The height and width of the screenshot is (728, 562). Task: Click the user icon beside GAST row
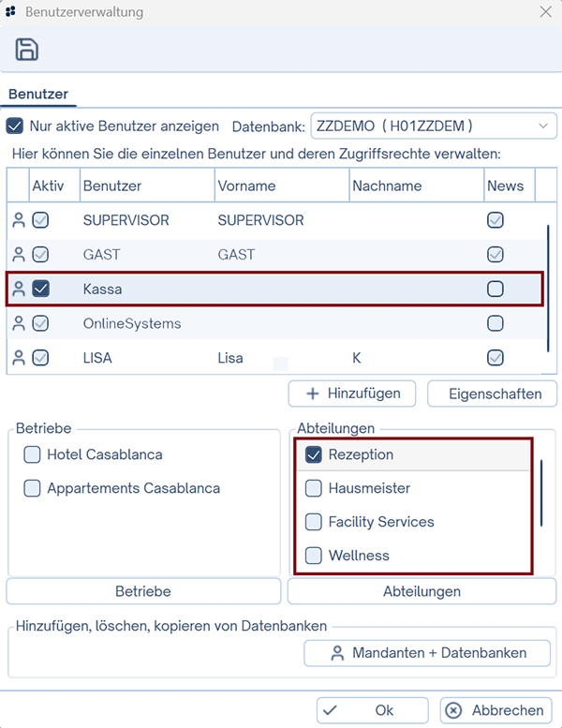[x=18, y=255]
